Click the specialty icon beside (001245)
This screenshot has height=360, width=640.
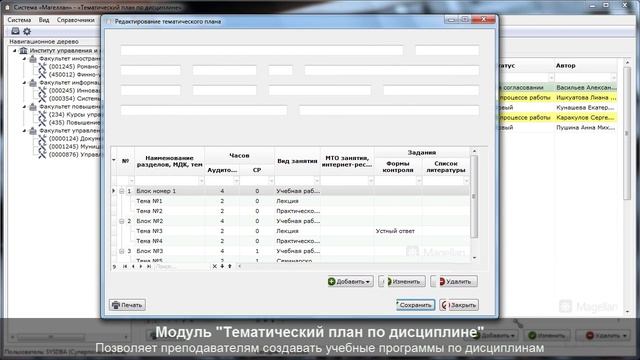(42, 67)
